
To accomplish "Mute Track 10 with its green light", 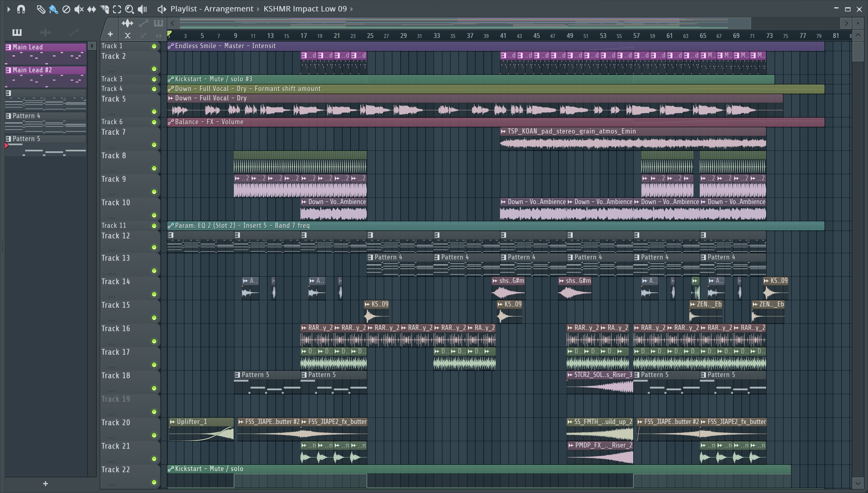I will point(154,215).
